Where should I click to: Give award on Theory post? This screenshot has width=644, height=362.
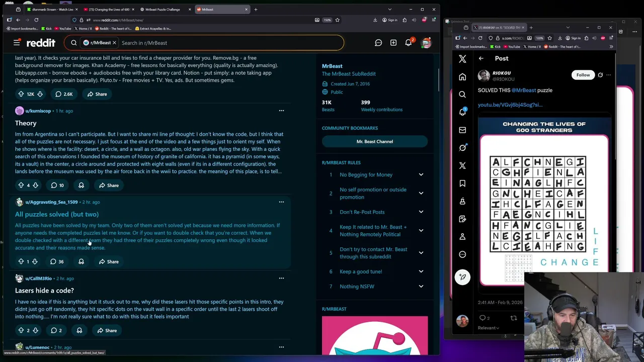(x=81, y=185)
